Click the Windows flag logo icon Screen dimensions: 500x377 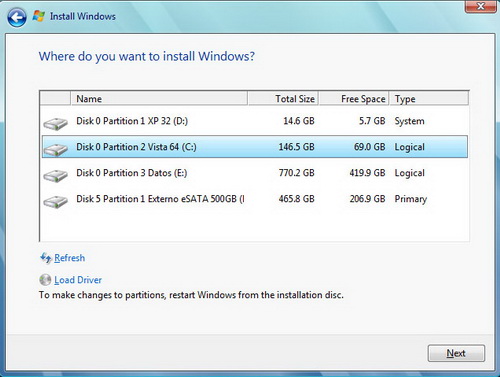(39, 16)
